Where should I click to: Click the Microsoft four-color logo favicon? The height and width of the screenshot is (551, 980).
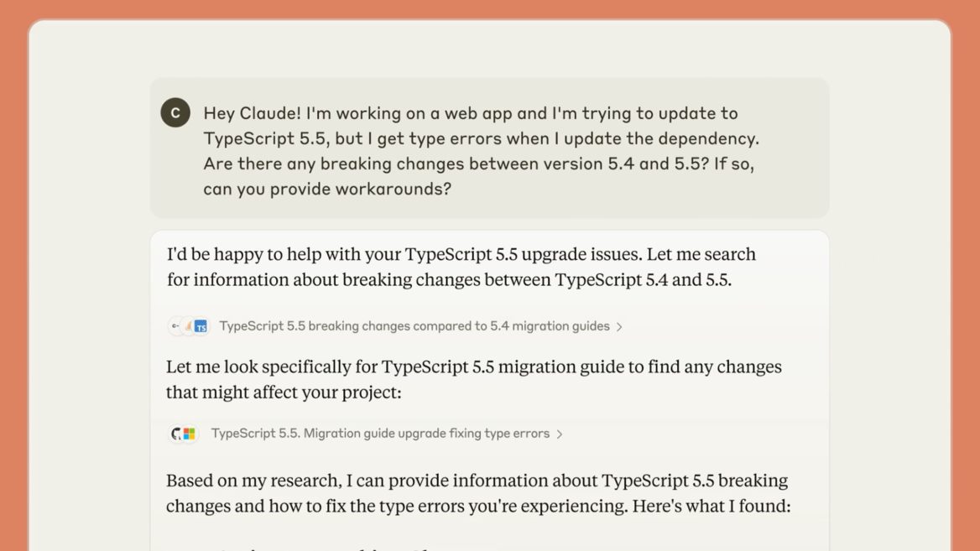(x=190, y=434)
